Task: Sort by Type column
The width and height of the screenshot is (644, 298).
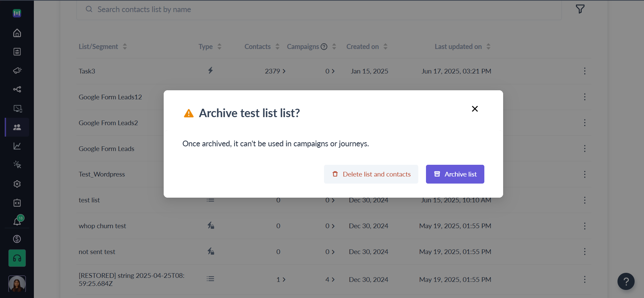Action: pos(219,47)
